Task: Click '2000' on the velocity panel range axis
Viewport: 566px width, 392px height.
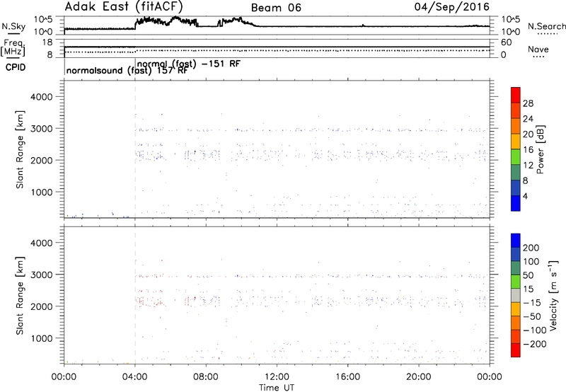Action: [x=41, y=306]
